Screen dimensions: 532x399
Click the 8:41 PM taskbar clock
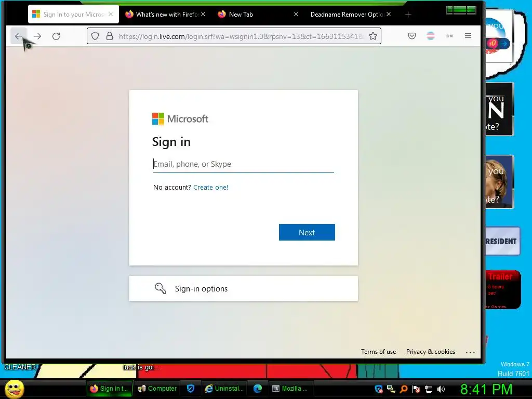click(486, 389)
